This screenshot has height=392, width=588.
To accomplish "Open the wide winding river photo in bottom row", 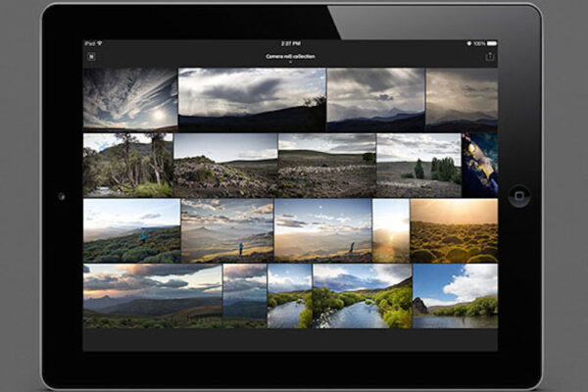I will point(362,295).
